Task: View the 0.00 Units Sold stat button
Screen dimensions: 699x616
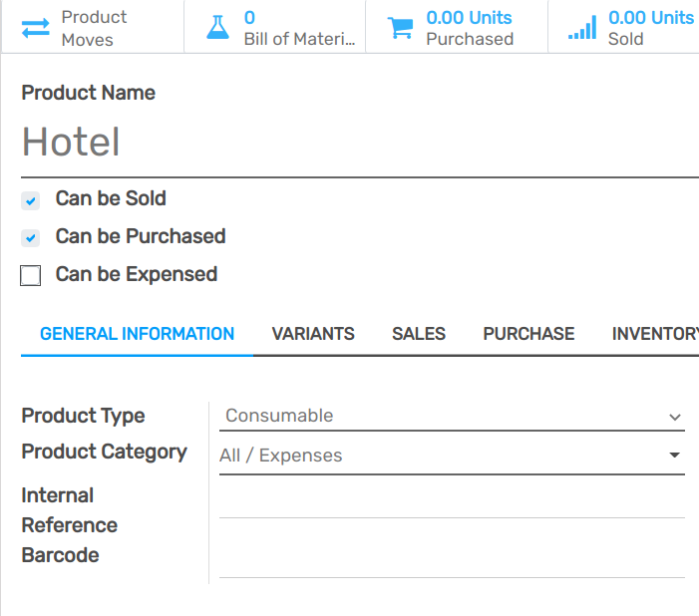Action: 650,28
